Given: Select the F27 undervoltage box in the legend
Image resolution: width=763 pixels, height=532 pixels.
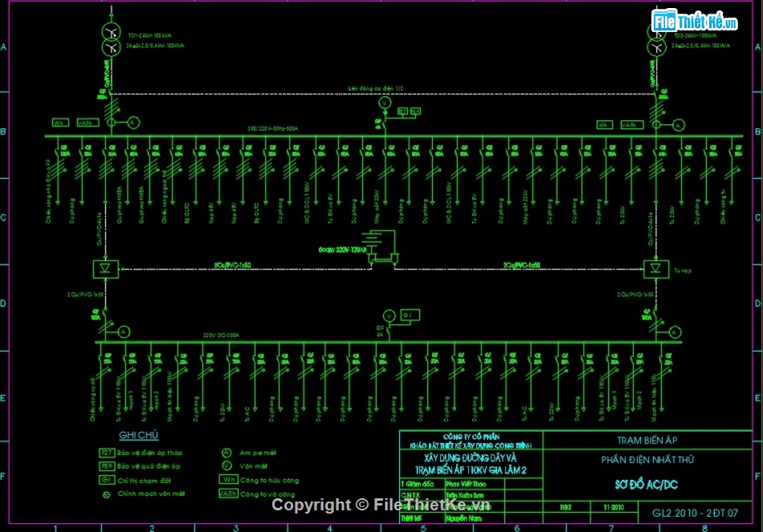Looking at the screenshot, I should click(106, 453).
